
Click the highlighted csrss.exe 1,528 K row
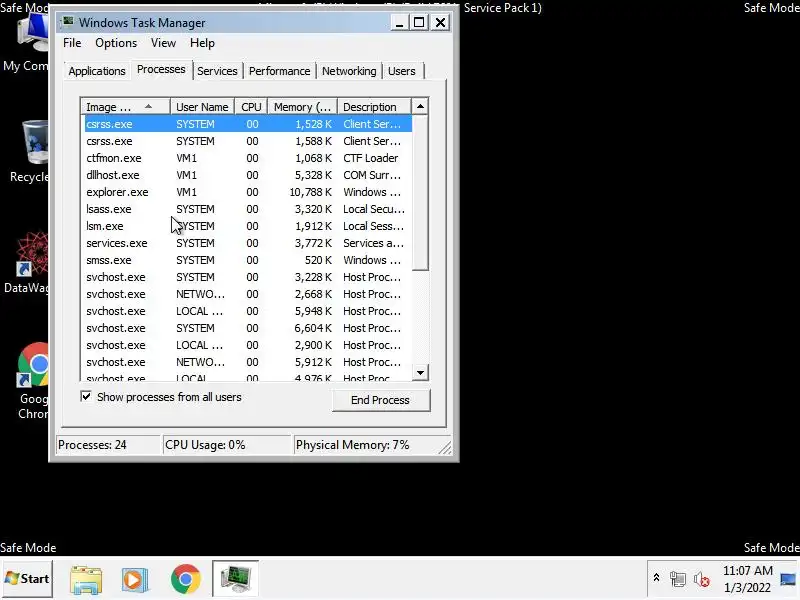click(x=248, y=124)
